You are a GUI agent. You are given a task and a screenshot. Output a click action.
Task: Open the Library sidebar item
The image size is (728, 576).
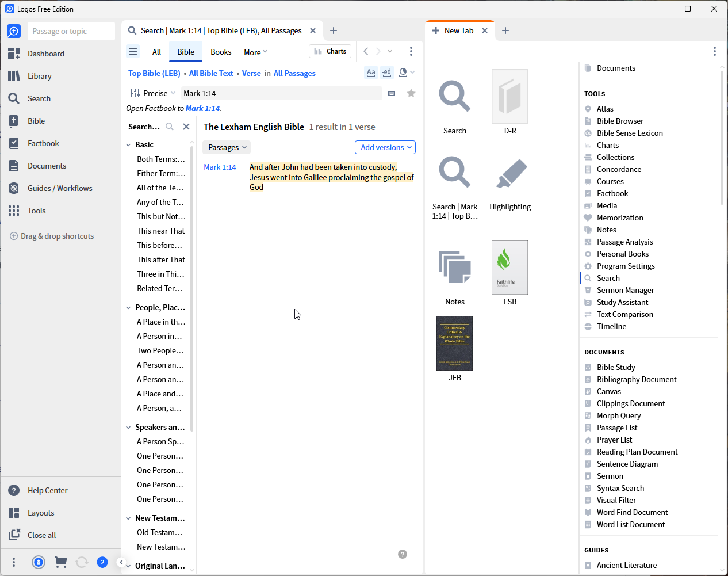click(39, 76)
